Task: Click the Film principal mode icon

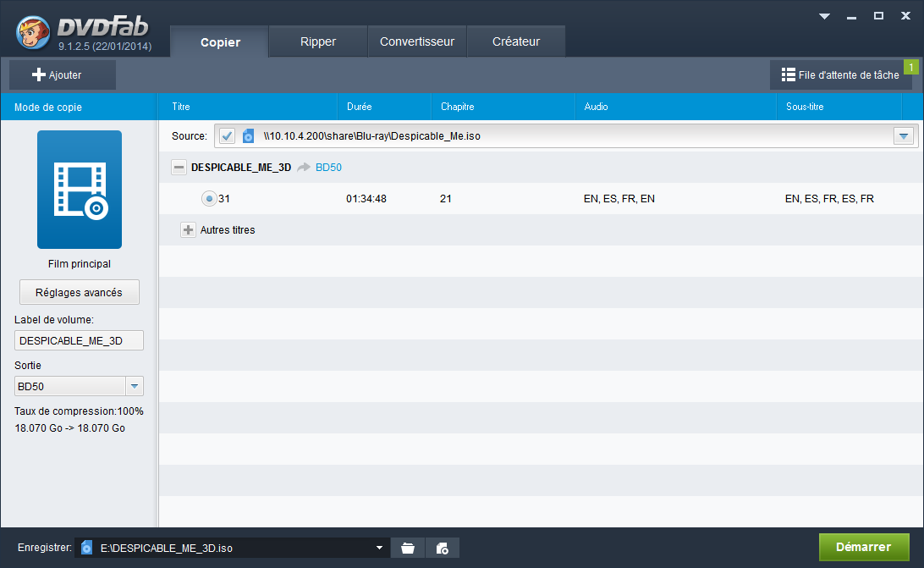Action: coord(79,189)
